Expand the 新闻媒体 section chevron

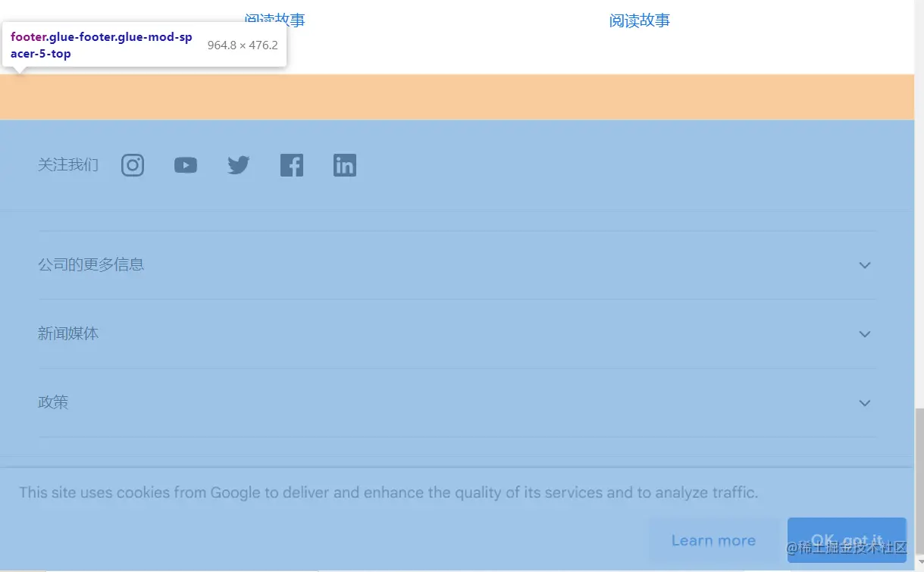865,334
